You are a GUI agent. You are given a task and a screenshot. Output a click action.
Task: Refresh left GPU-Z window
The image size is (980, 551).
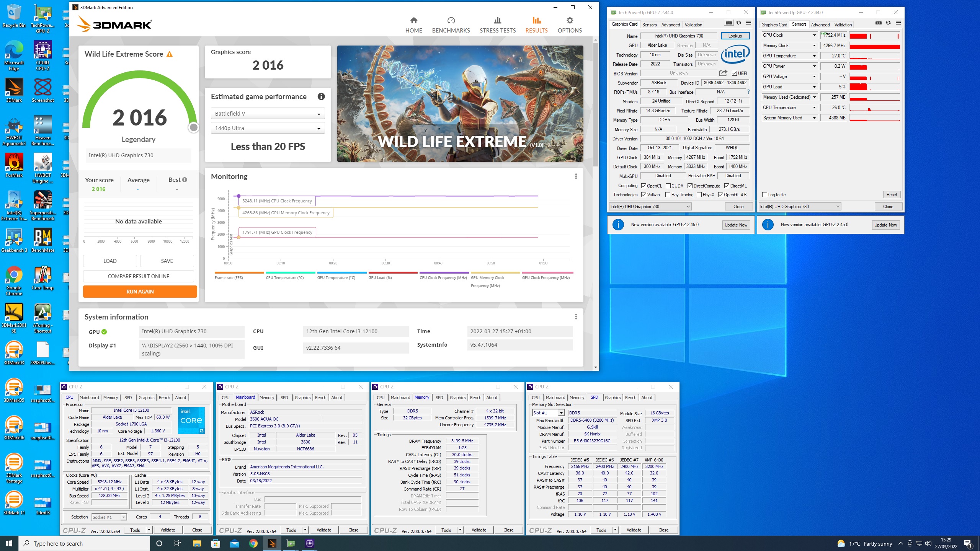click(739, 23)
